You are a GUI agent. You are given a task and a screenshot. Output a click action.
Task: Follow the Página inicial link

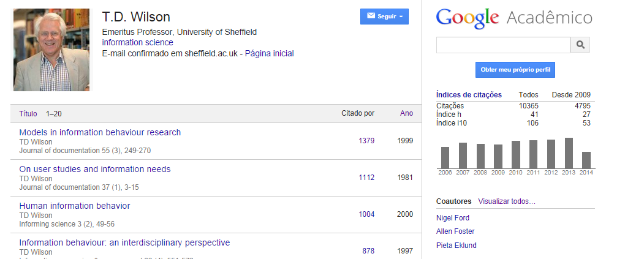pyautogui.click(x=270, y=54)
